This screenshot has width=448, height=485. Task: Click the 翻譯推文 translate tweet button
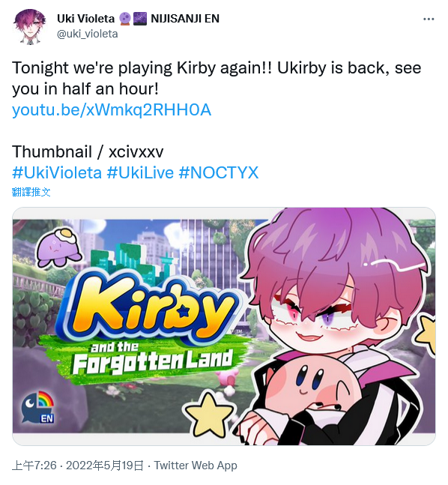(x=31, y=192)
